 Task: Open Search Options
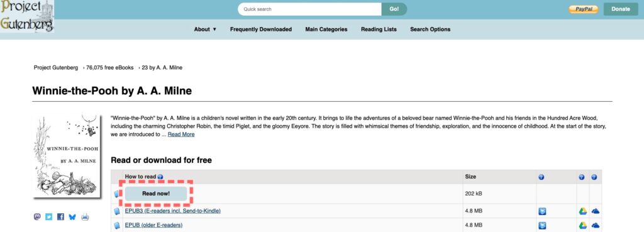[x=430, y=29]
